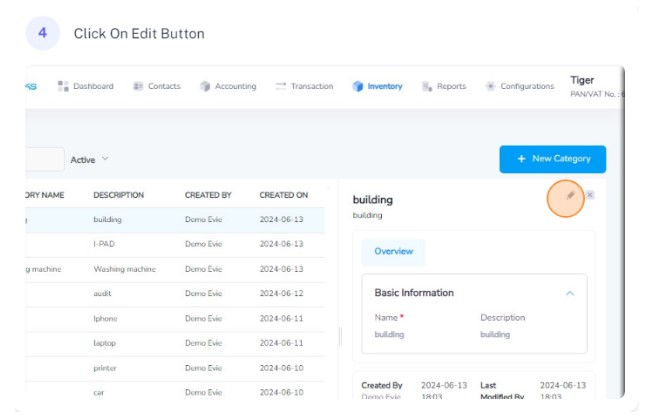The width and height of the screenshot is (654, 417).
Task: Open the Accounting menu
Action: click(228, 86)
